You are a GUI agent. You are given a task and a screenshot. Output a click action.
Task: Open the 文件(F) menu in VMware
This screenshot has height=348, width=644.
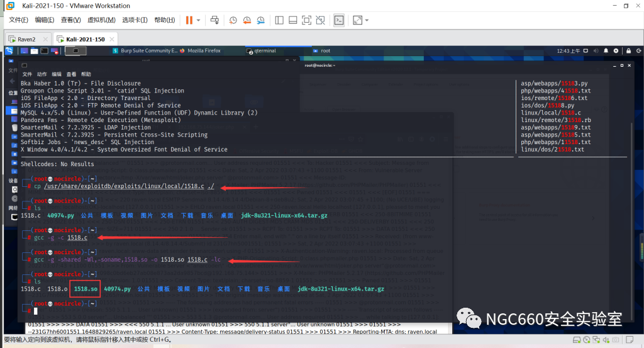(x=18, y=20)
